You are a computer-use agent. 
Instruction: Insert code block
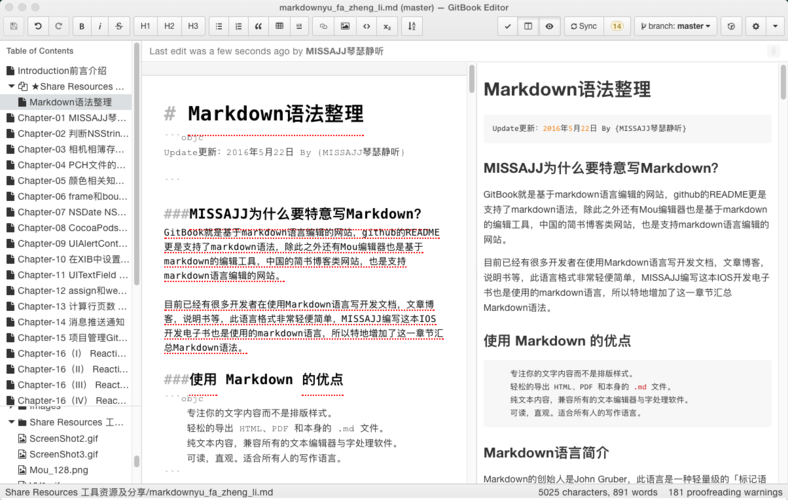366,26
